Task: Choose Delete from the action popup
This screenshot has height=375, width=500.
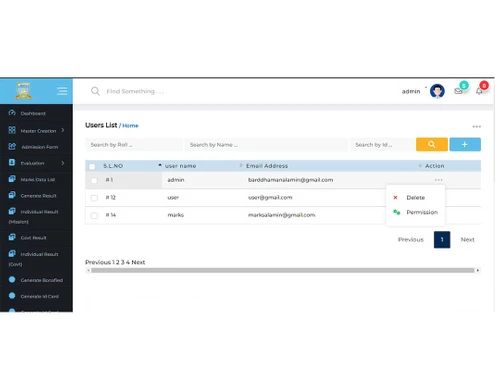Action: [415, 198]
